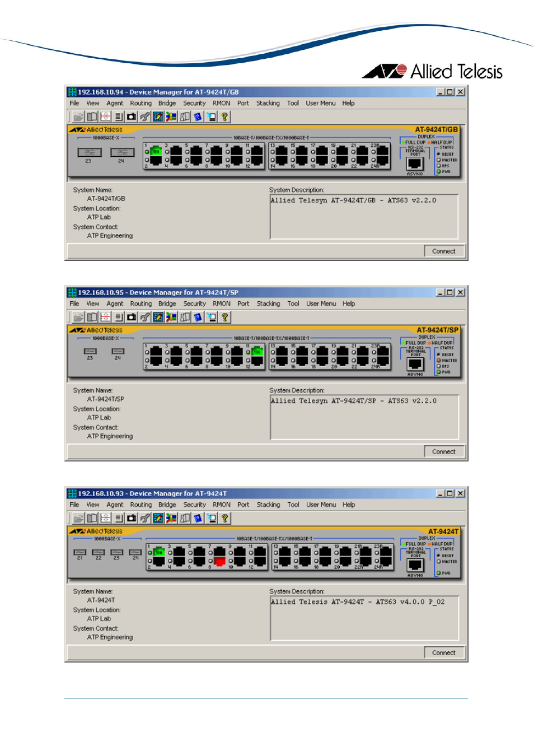Image resolution: width=534 pixels, height=756 pixels.
Task: Select SFP slot 23 on AT-9424T/SP switch
Action: click(x=90, y=351)
